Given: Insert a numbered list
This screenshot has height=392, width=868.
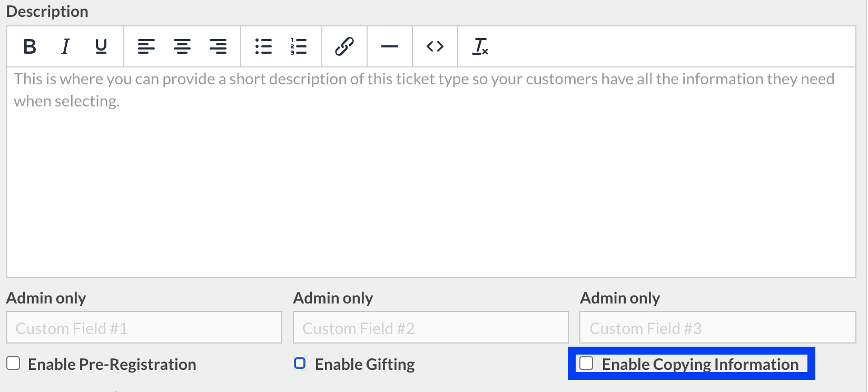Looking at the screenshot, I should 299,46.
